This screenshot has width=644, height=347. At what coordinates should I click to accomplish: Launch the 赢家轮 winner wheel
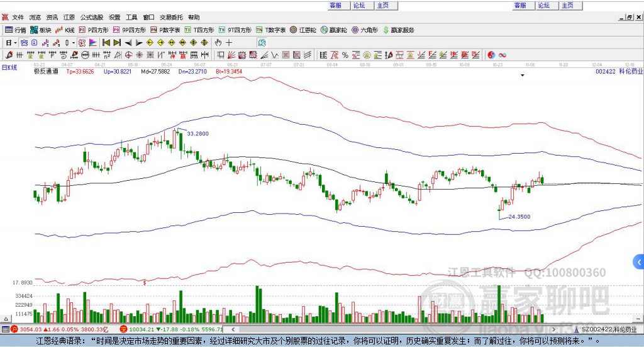[x=333, y=30]
